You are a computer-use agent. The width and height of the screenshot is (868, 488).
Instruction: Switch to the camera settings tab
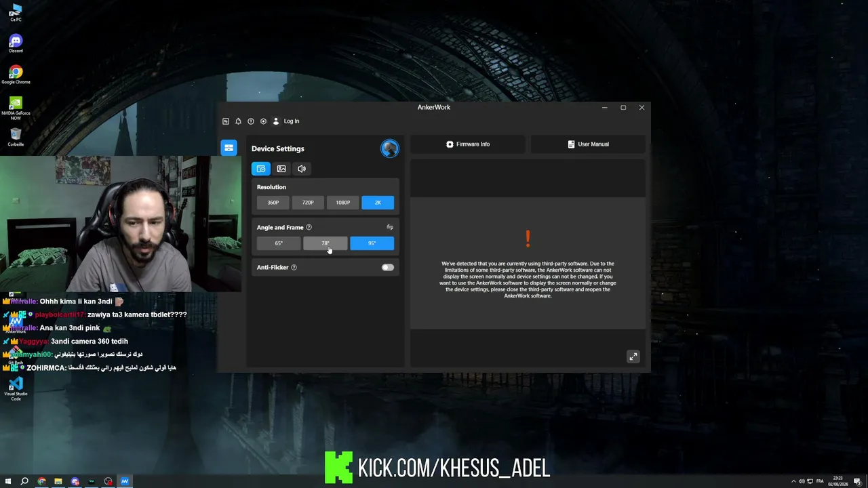[x=261, y=169]
